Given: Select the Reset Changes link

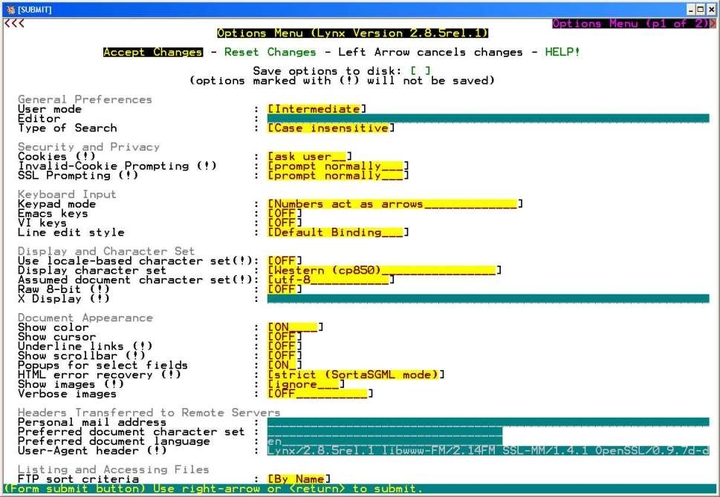Looking at the screenshot, I should pyautogui.click(x=270, y=52).
